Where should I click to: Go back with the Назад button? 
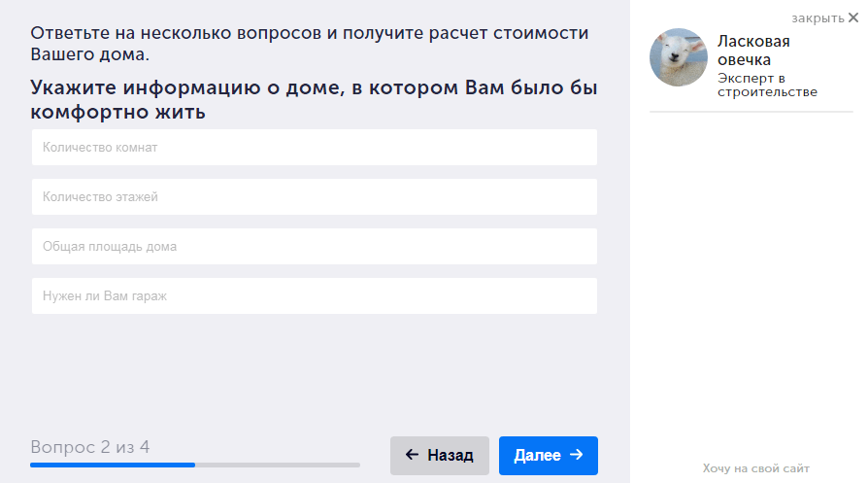pos(440,456)
